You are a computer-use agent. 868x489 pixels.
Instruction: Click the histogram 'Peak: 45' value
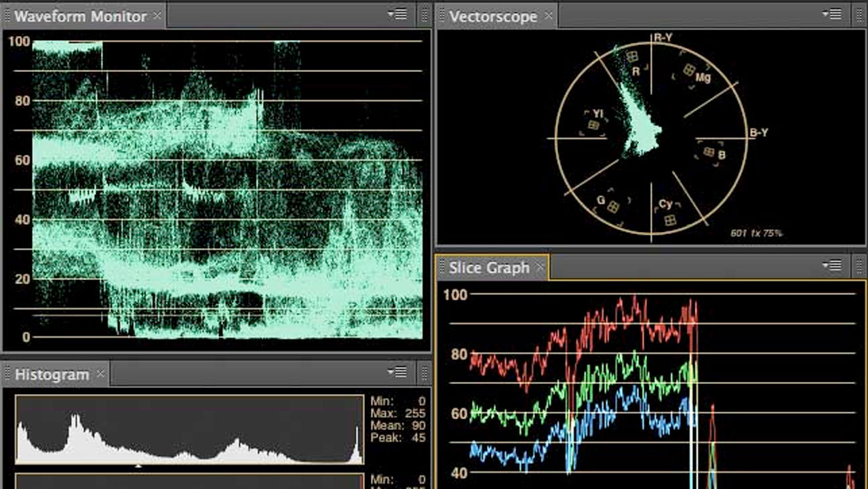click(x=398, y=438)
